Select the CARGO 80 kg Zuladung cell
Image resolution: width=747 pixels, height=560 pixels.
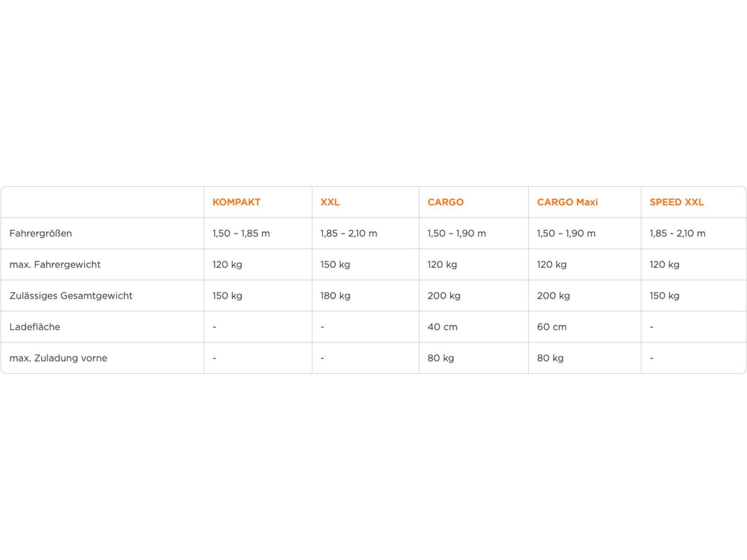coord(441,358)
